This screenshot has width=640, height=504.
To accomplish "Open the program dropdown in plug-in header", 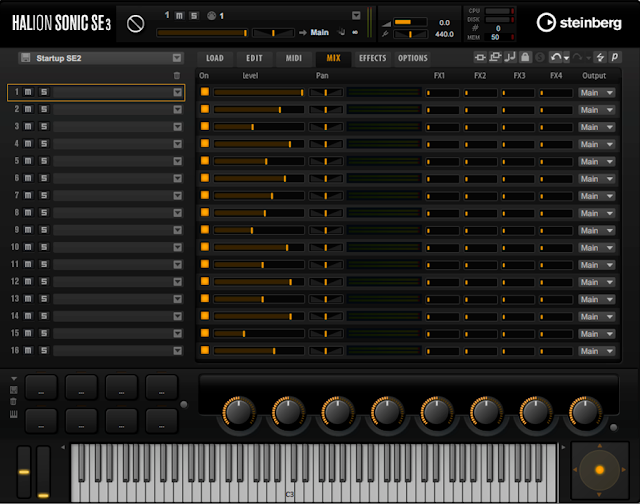I will point(356,16).
